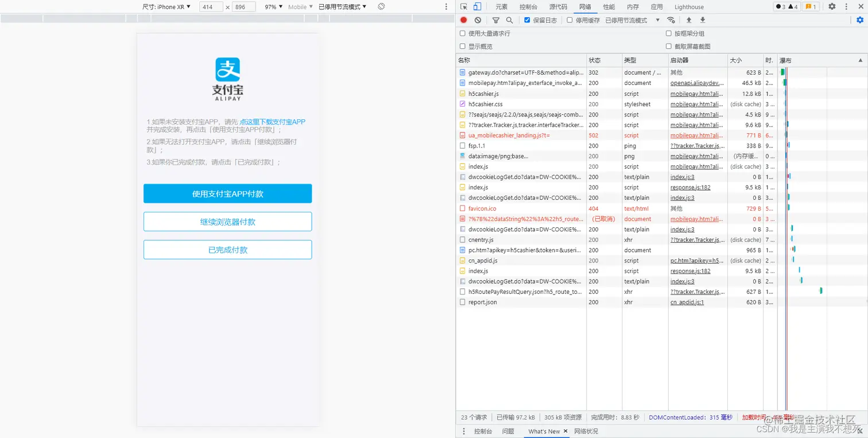Clear the network log
The width and height of the screenshot is (868, 438).
(x=478, y=20)
